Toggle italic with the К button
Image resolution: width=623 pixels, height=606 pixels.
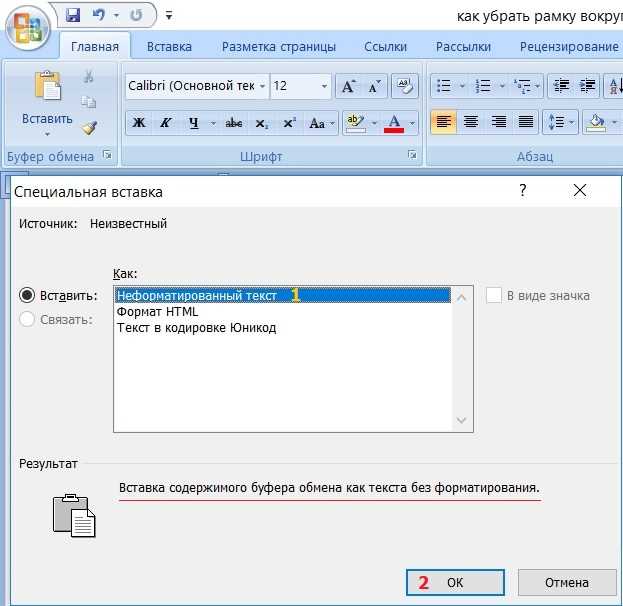(x=166, y=123)
